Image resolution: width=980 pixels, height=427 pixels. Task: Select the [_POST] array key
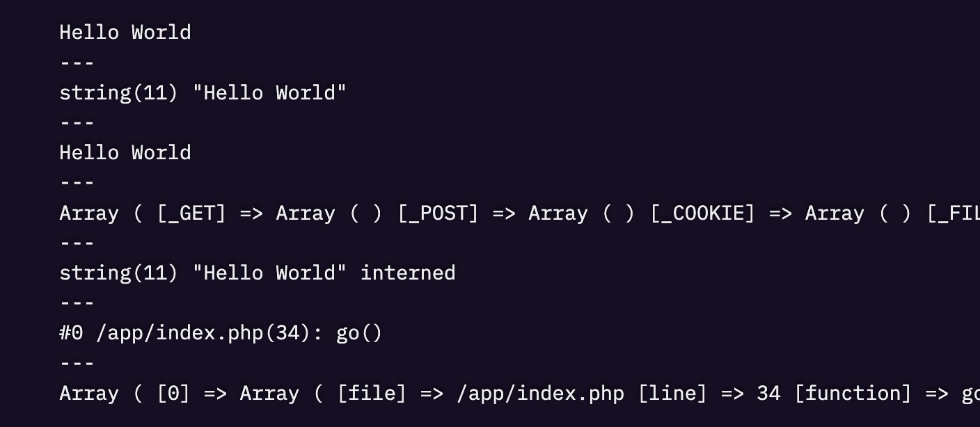(x=438, y=213)
